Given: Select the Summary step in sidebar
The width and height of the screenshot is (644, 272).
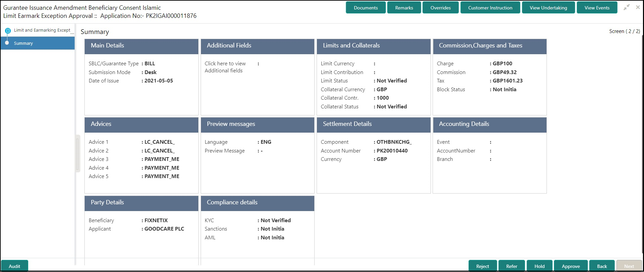Looking at the screenshot, I should [x=37, y=43].
